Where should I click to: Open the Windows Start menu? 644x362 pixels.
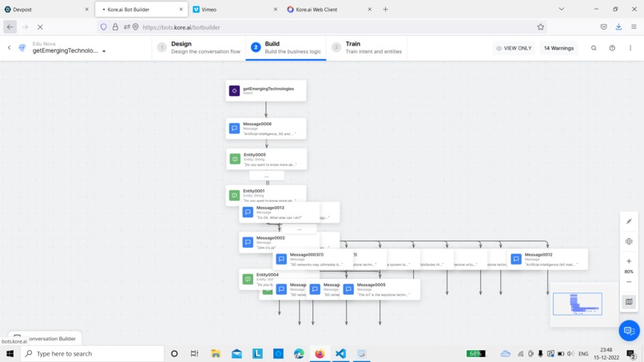tap(10, 353)
